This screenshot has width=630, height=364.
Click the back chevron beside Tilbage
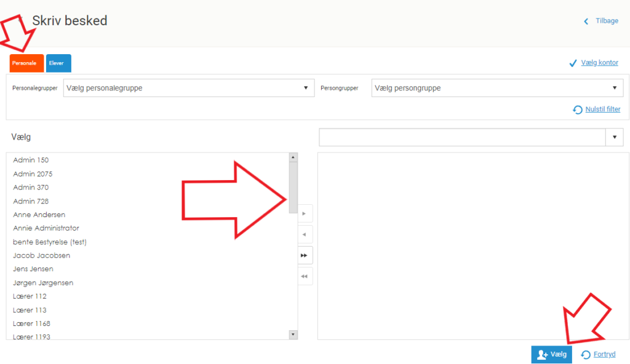[586, 22]
